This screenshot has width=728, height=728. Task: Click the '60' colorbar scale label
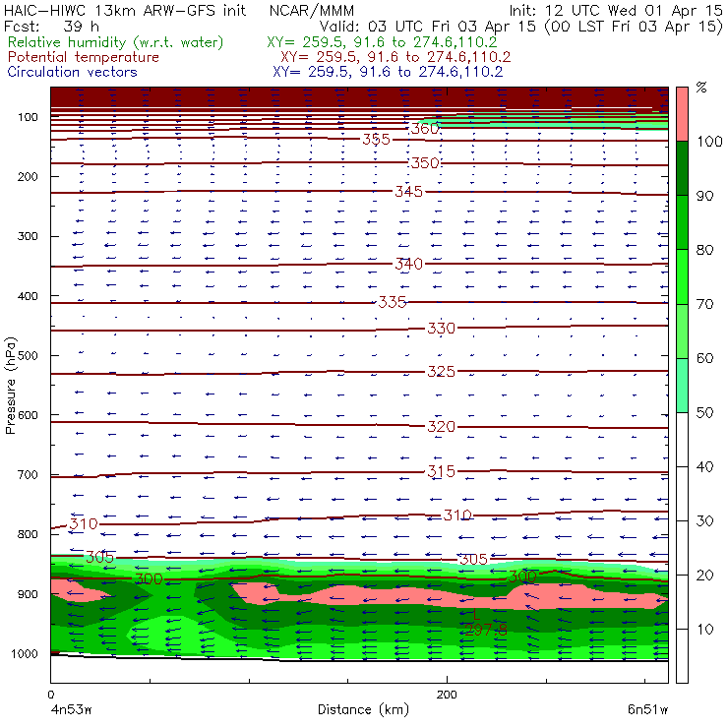(x=704, y=358)
